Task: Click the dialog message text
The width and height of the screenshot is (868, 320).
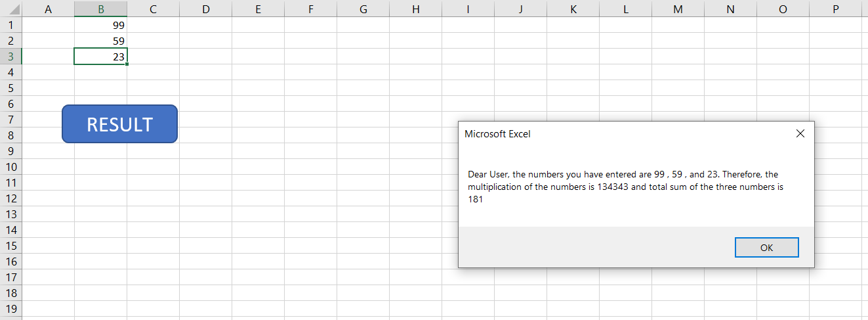Action: [622, 187]
